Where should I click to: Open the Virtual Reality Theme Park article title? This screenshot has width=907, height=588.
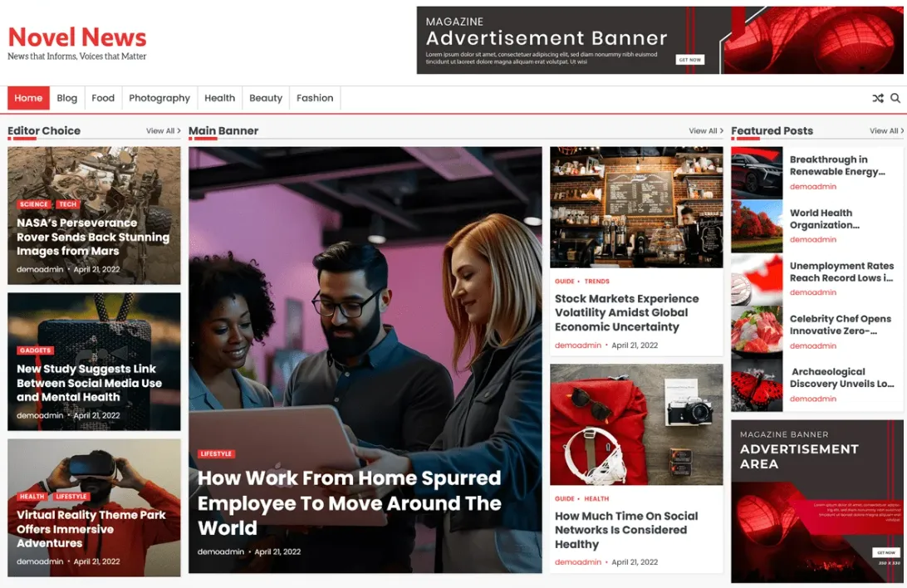coord(91,529)
